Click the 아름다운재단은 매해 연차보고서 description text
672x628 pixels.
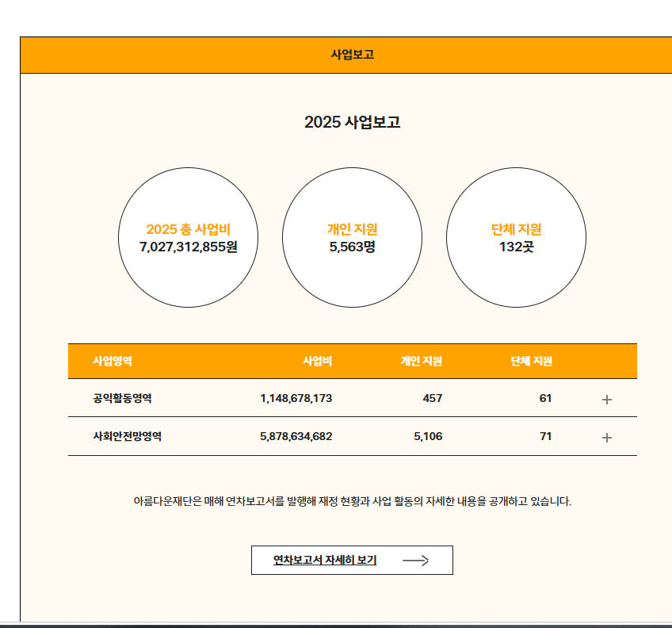click(x=353, y=501)
